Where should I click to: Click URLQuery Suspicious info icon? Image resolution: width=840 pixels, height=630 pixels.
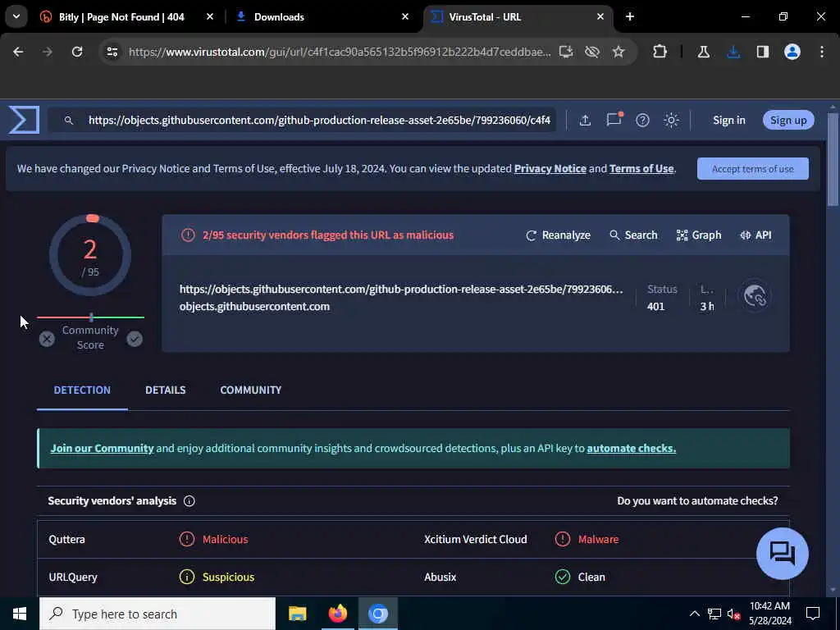pos(186,577)
